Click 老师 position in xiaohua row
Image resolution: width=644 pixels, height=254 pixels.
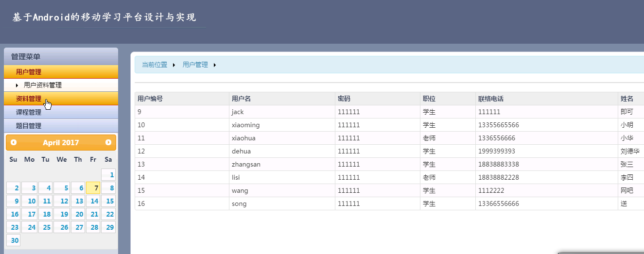pyautogui.click(x=429, y=138)
